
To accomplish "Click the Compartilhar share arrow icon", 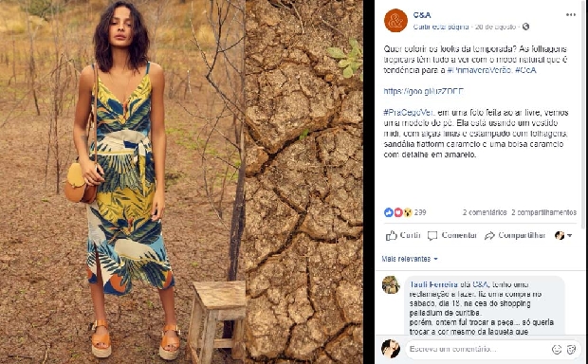I will (489, 236).
